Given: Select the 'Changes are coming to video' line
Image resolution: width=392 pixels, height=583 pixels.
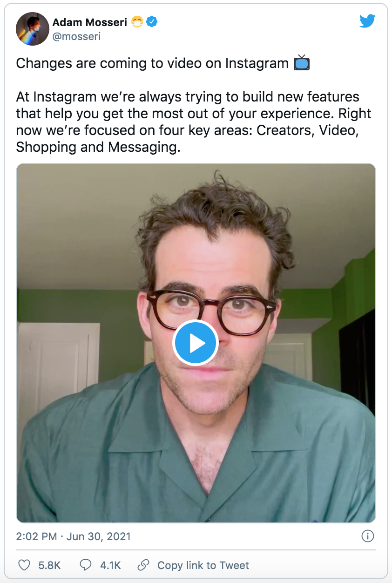Looking at the screenshot, I should (x=152, y=63).
